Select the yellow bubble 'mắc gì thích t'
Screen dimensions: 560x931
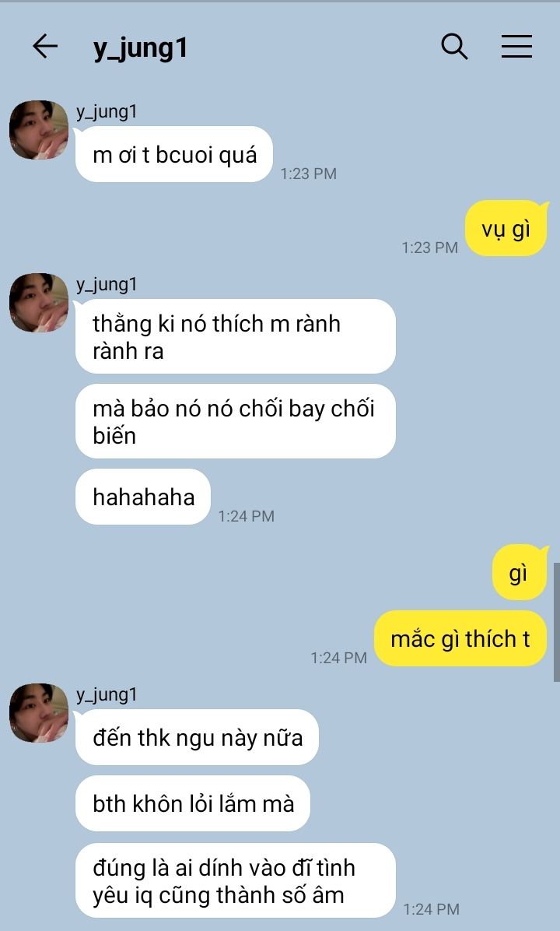click(460, 639)
